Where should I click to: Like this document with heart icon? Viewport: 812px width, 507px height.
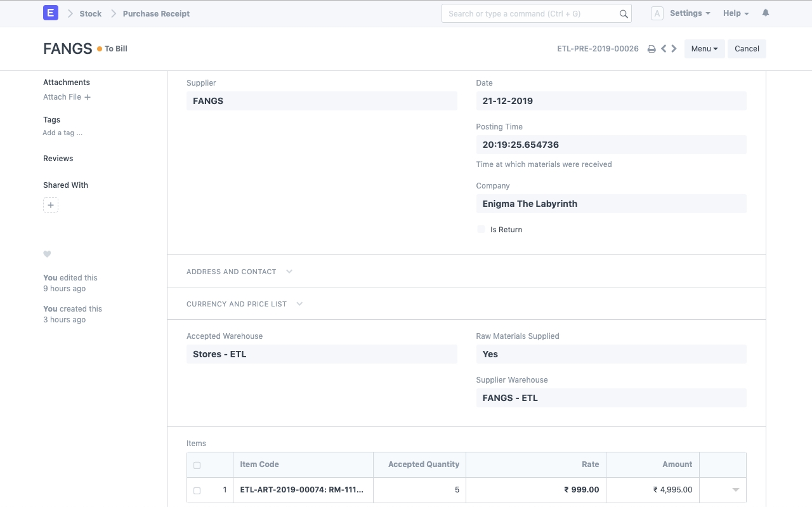coord(47,254)
